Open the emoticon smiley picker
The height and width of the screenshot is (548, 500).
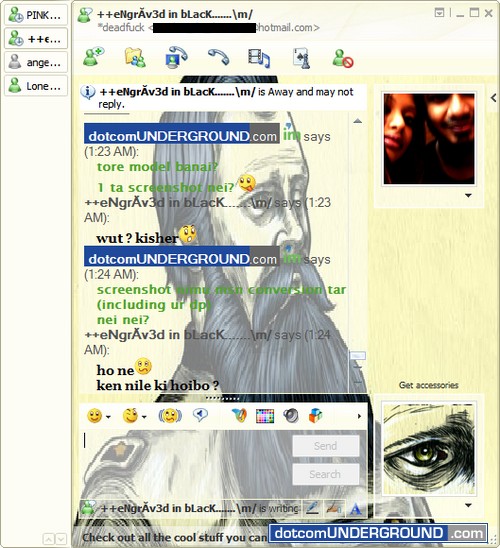[94, 416]
